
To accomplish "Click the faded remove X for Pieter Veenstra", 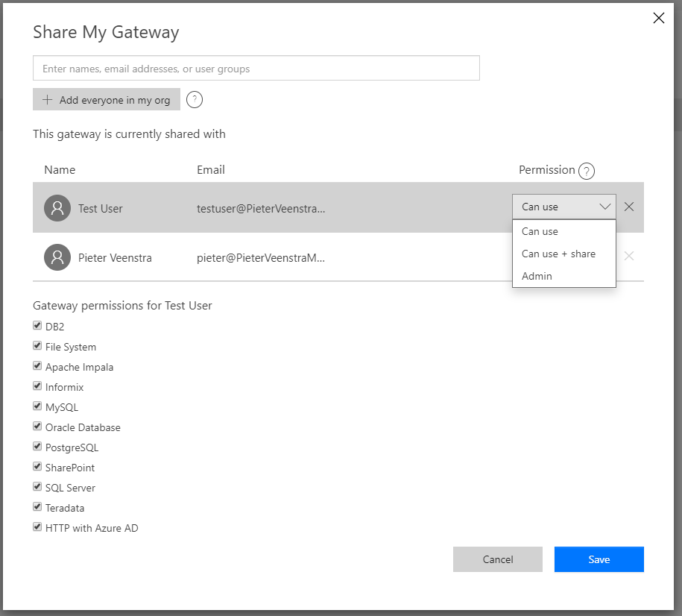I will click(x=629, y=256).
